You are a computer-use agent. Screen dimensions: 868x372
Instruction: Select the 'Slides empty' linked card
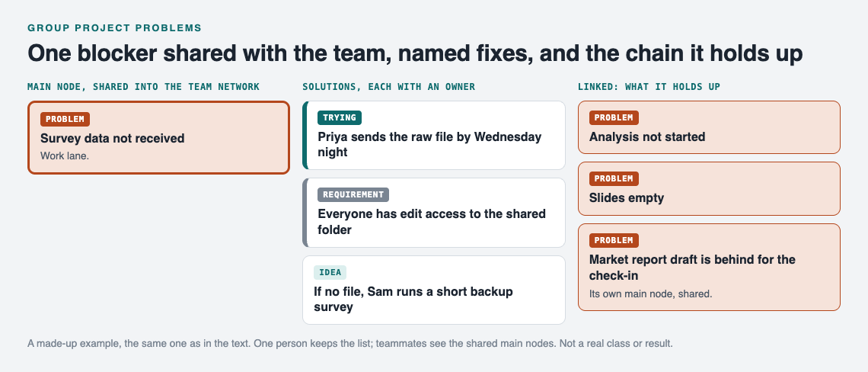coord(709,188)
